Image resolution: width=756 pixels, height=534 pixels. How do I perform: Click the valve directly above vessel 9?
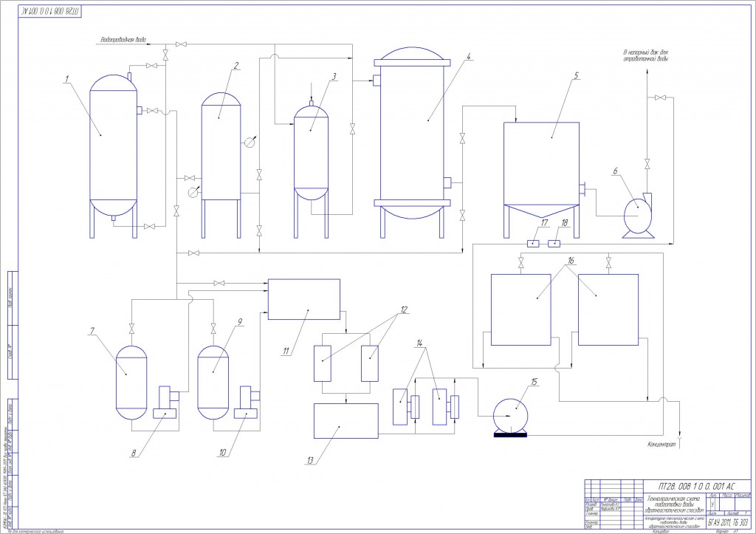pyautogui.click(x=213, y=329)
